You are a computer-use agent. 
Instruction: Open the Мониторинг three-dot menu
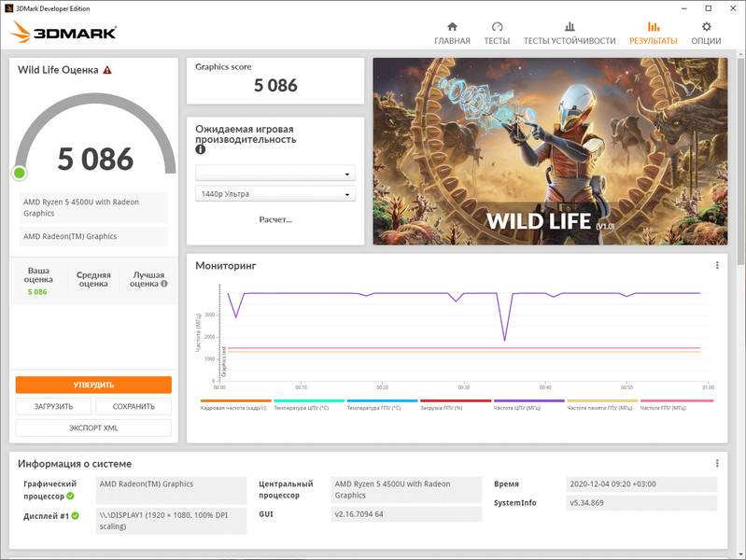(x=717, y=265)
